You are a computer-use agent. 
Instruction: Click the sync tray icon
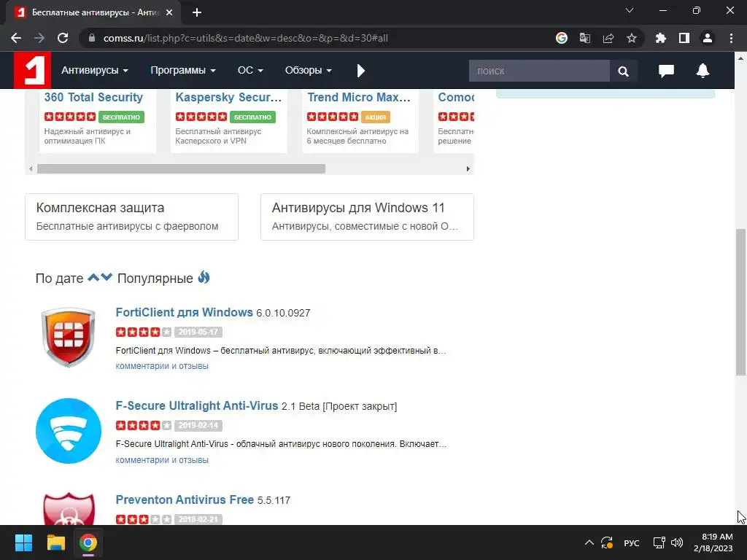607,542
